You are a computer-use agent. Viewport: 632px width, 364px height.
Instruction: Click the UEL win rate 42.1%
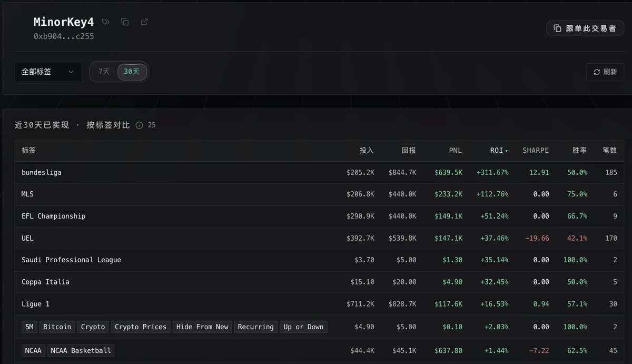pos(578,238)
